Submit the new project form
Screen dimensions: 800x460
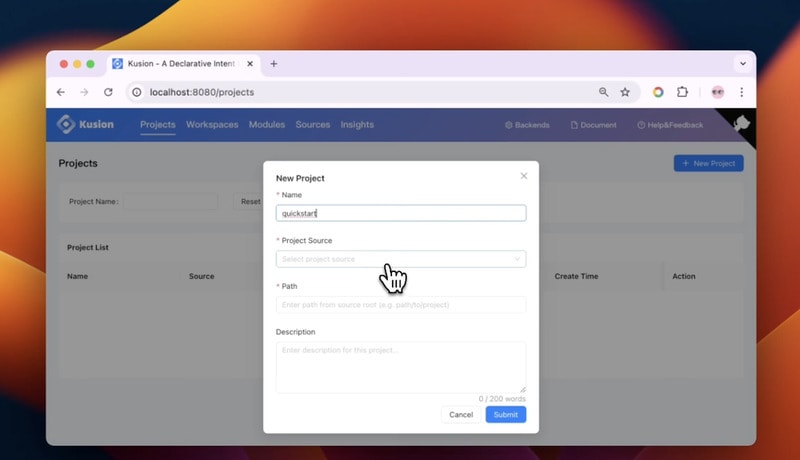505,414
